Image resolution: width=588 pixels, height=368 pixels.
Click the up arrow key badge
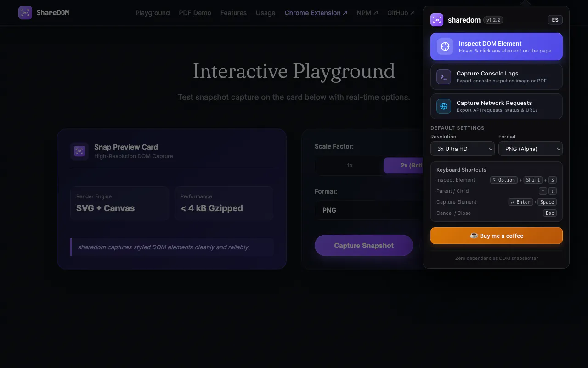(543, 191)
